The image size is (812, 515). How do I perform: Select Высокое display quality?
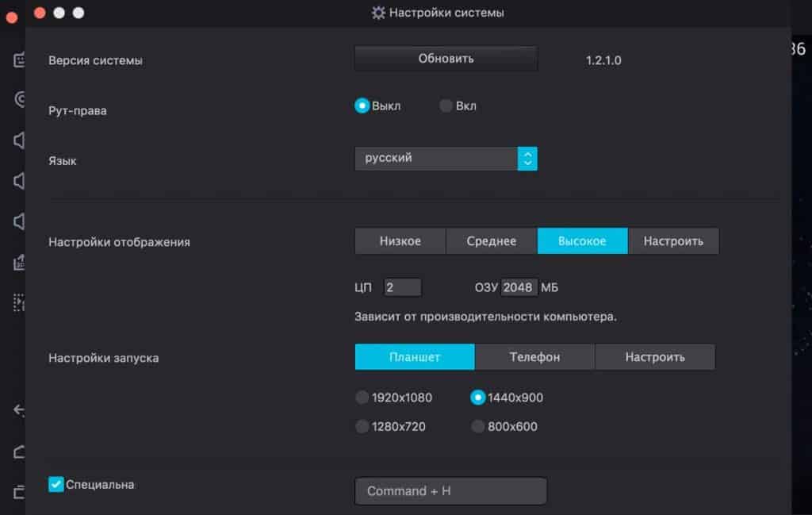coord(582,241)
